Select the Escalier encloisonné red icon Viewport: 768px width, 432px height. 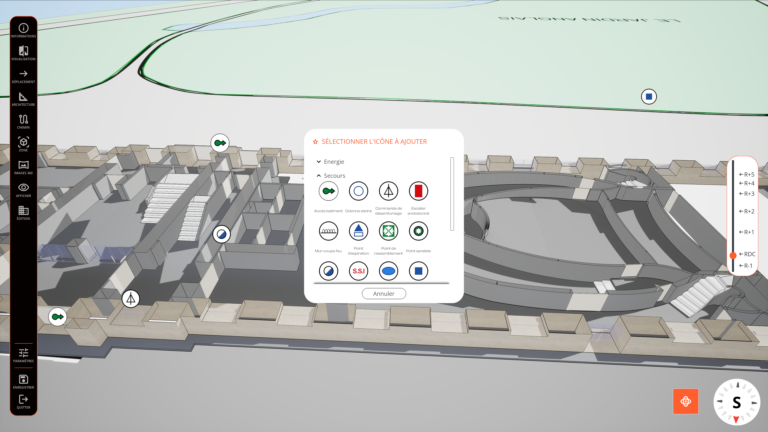coord(419,191)
